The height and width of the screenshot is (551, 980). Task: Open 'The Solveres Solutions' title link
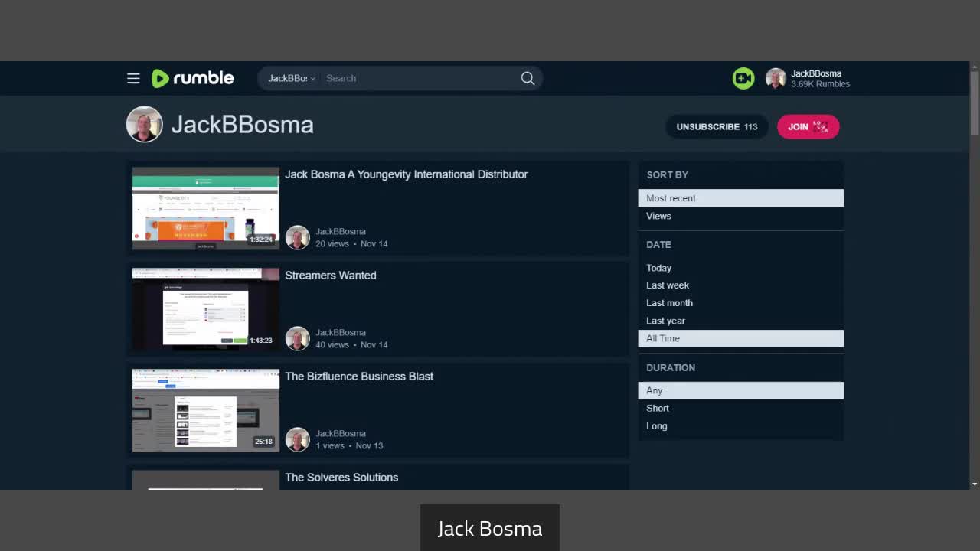pyautogui.click(x=341, y=478)
